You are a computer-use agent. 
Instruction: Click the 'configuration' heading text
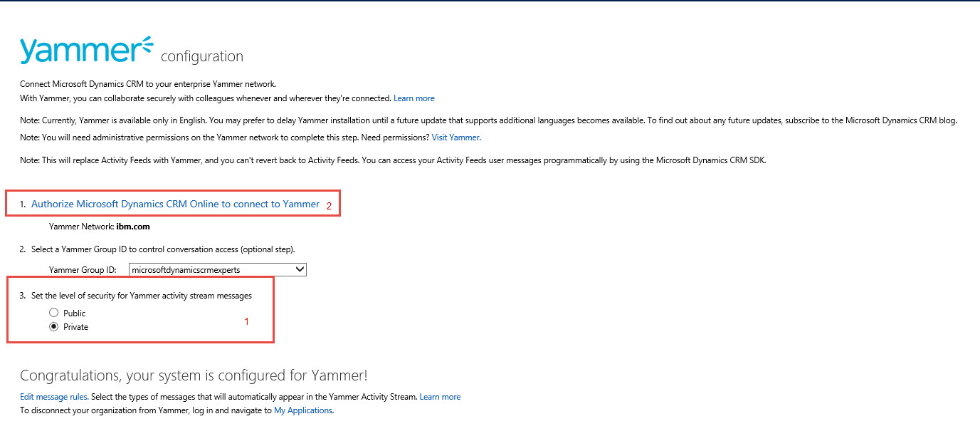click(x=202, y=56)
